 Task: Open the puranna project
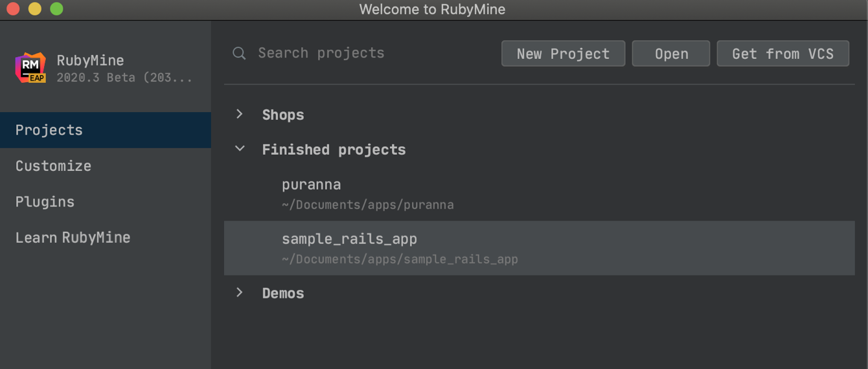click(x=540, y=194)
